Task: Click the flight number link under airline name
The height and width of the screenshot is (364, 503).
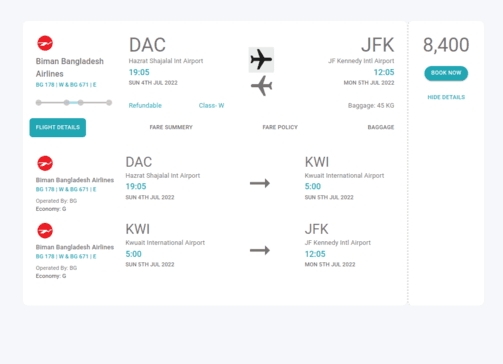Action: [x=66, y=85]
